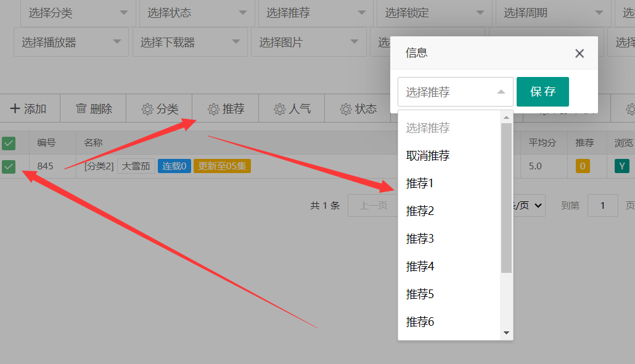Open the 选择播放器 filter dropdown

coord(72,42)
